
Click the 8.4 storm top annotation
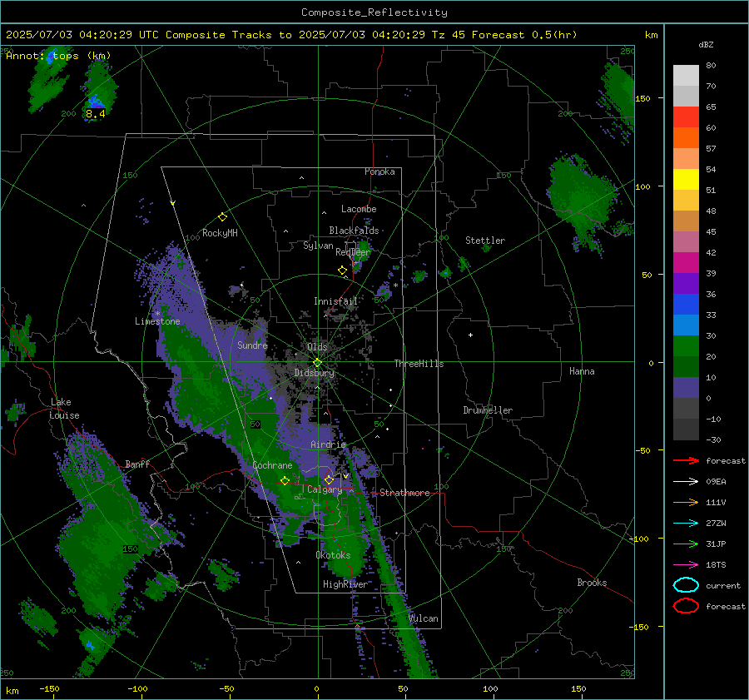[x=96, y=114]
